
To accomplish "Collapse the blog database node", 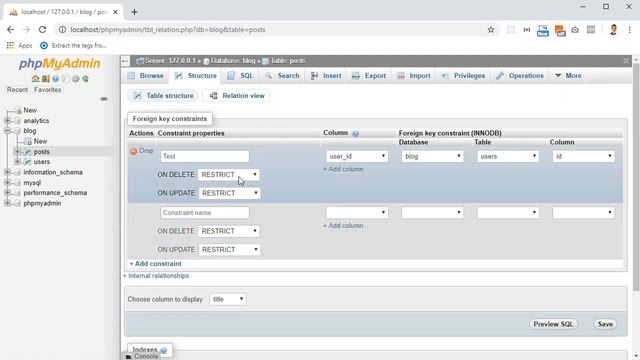I will coord(7,131).
